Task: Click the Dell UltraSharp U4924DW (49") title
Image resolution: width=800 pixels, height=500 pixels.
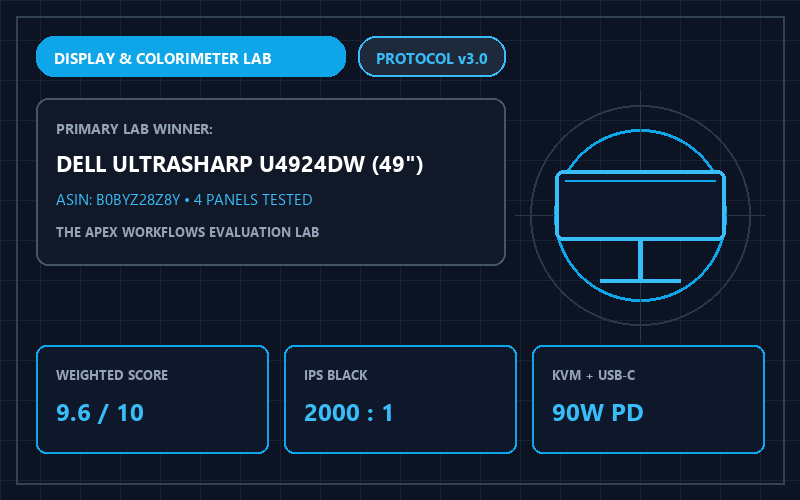Action: coord(240,164)
